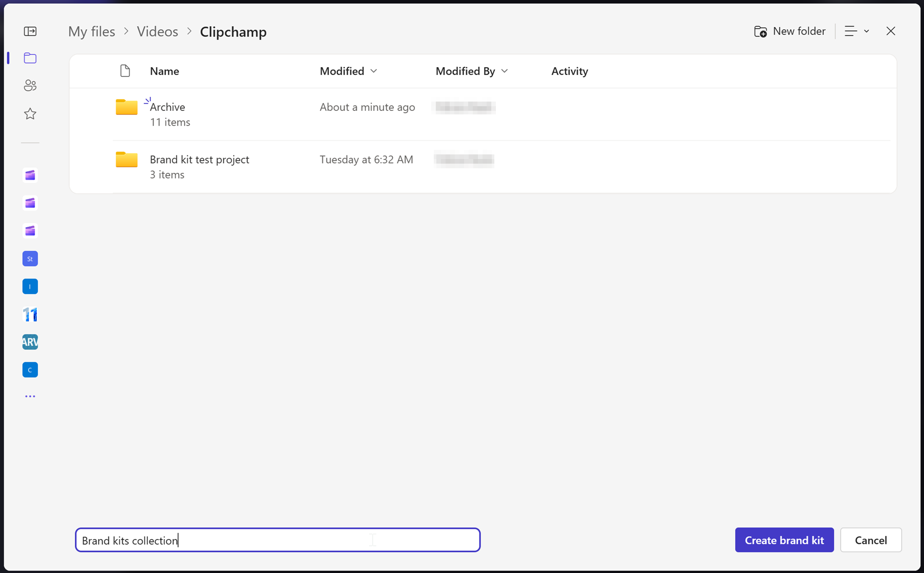Open the view options list dropdown

pyautogui.click(x=856, y=31)
